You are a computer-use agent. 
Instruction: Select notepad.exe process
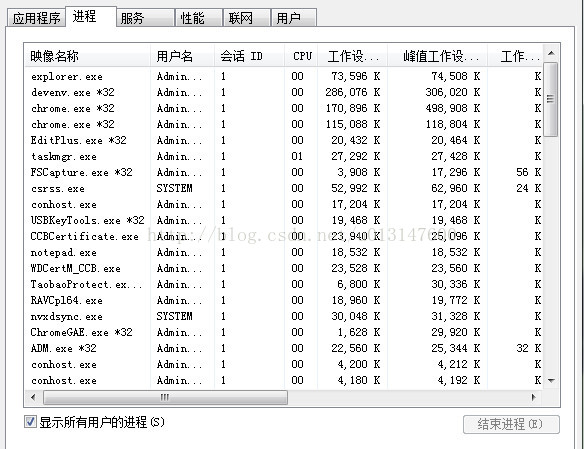[x=284, y=252]
